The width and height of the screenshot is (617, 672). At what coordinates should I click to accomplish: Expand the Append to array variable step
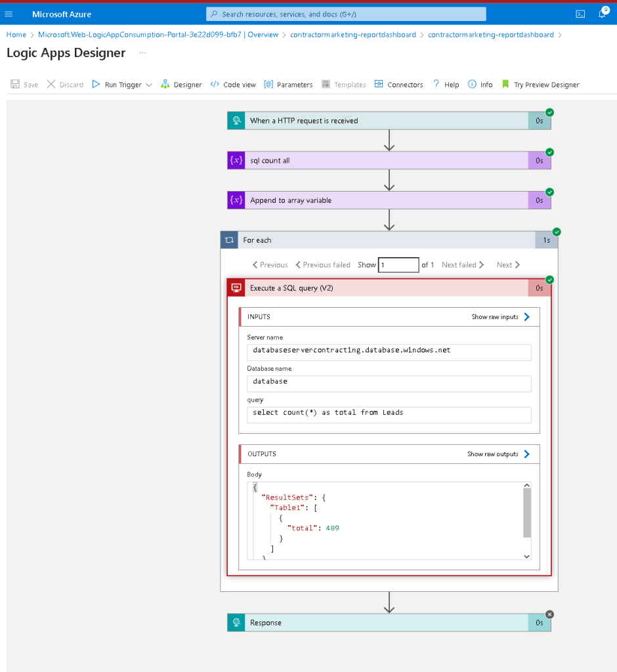coord(389,200)
